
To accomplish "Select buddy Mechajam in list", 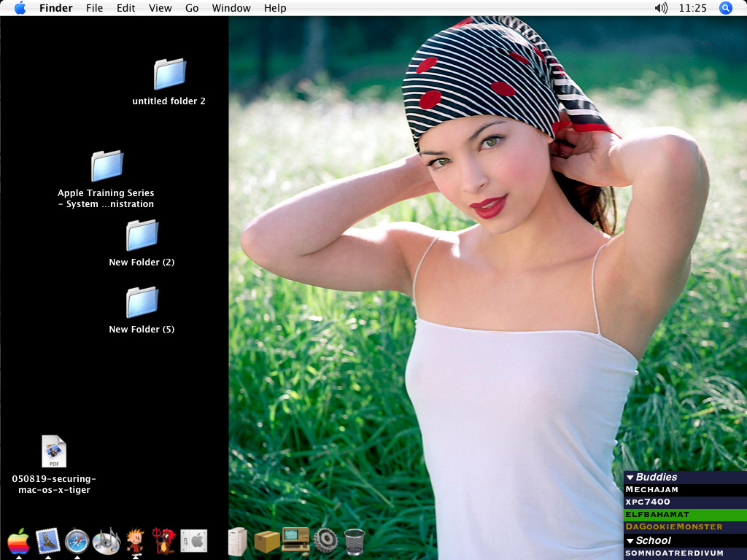I will pos(685,489).
